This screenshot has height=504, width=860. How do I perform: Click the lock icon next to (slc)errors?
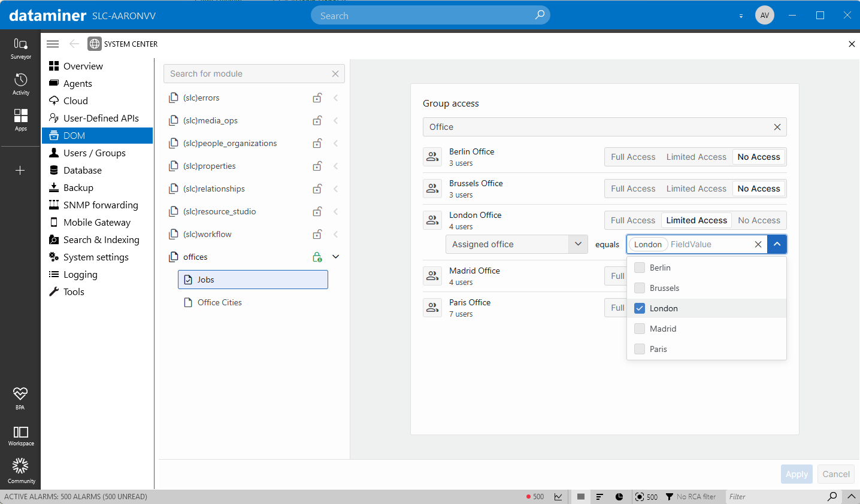(x=317, y=98)
